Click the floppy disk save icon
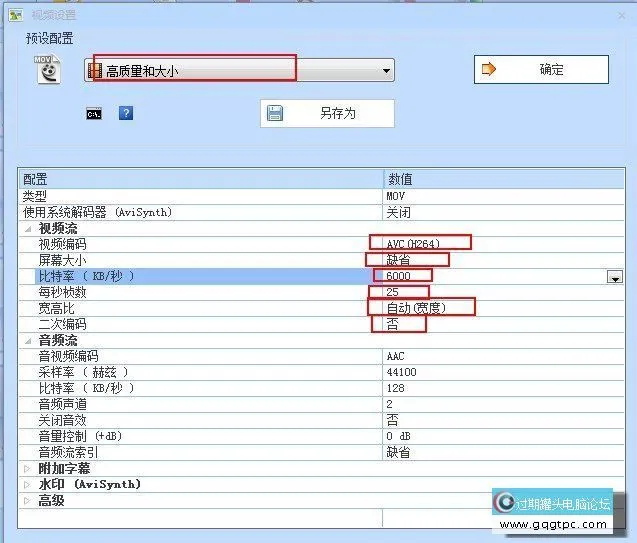Screen dimensions: 637x543 click(275, 113)
